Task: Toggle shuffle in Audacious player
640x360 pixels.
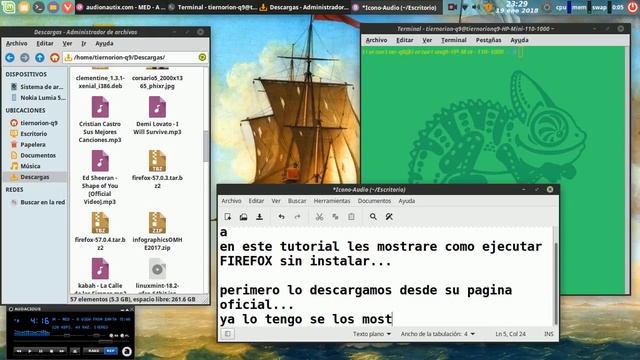Action: click(x=94, y=351)
